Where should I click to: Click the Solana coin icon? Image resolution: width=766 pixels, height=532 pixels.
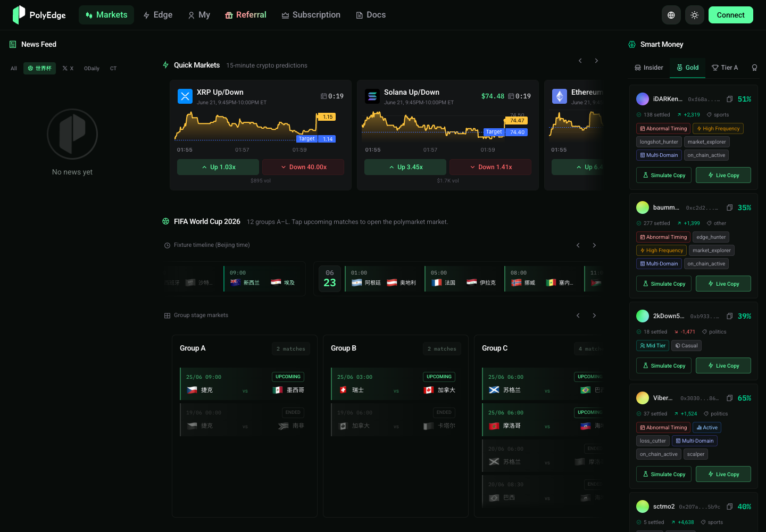click(x=372, y=96)
